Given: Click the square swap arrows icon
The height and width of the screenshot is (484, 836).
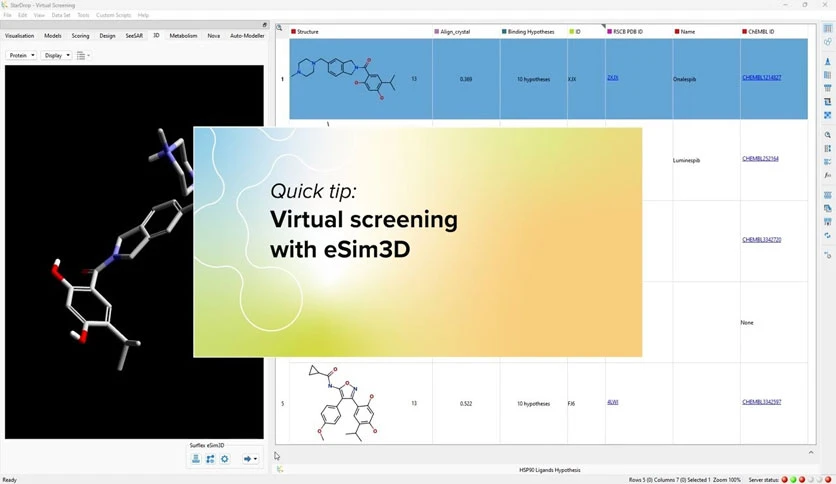Looking at the screenshot, I should [827, 101].
